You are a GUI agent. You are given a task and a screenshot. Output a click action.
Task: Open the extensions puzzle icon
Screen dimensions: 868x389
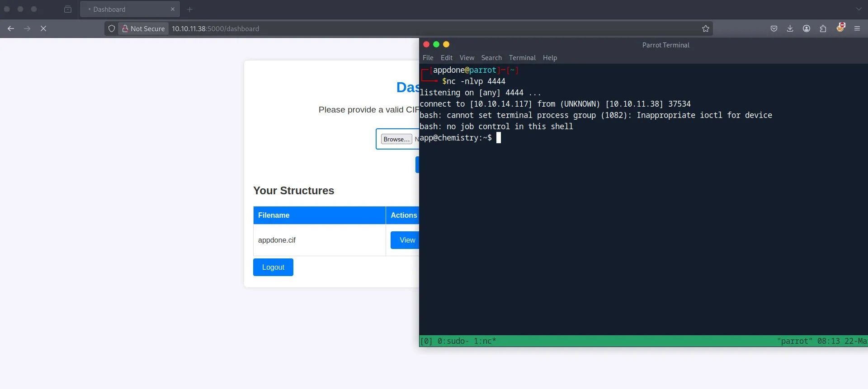tap(823, 28)
